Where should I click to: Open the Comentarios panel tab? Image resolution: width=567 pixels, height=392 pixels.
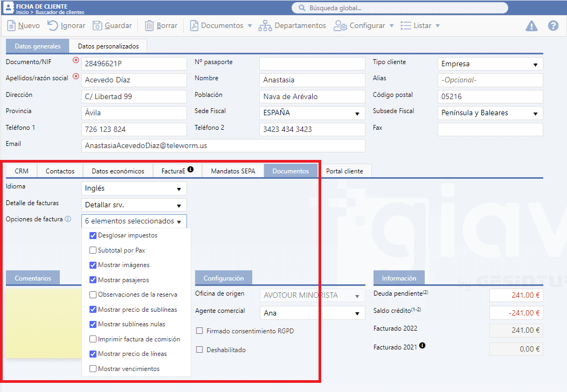(x=33, y=278)
